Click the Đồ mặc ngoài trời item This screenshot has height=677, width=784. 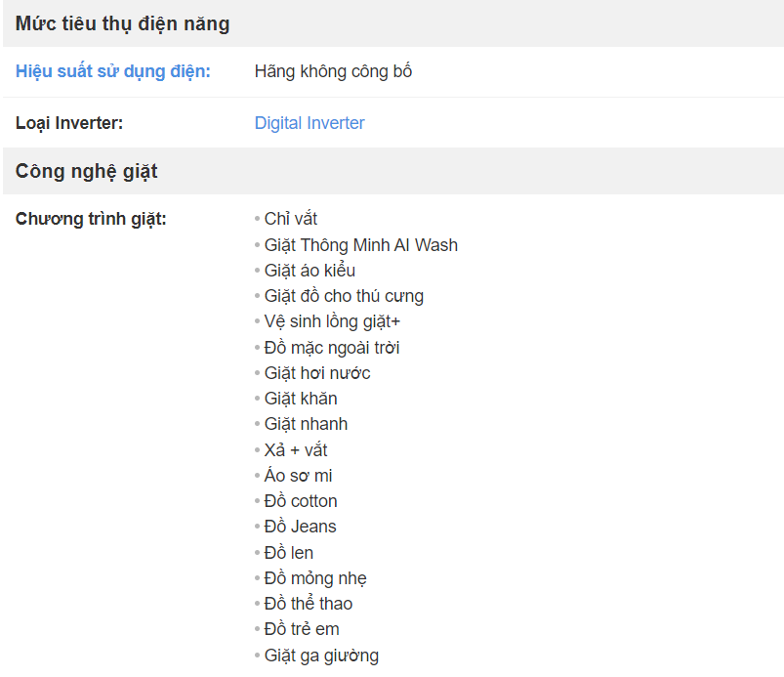click(332, 348)
